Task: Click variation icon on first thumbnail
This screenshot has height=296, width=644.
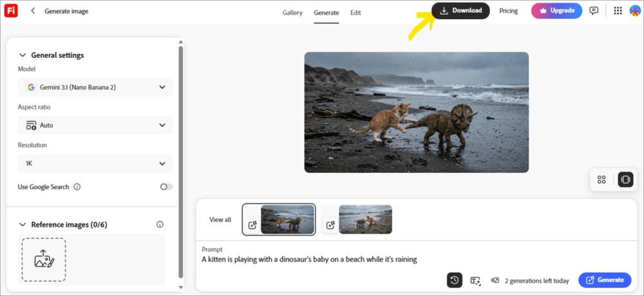Action: point(253,225)
